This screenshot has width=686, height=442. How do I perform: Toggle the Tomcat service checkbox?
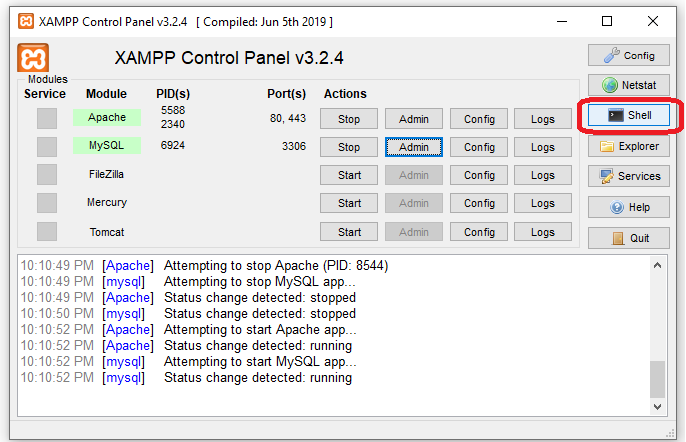[x=47, y=232]
